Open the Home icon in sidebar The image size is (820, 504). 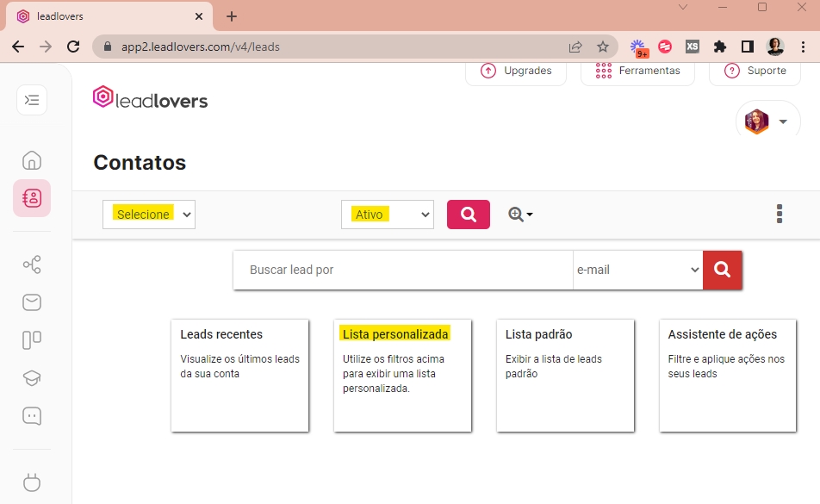point(32,160)
